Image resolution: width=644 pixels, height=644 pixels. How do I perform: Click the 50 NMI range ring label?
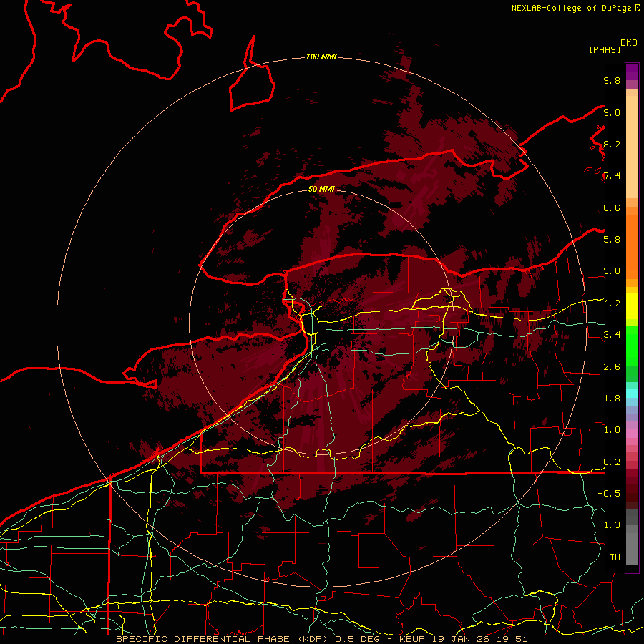tap(321, 189)
